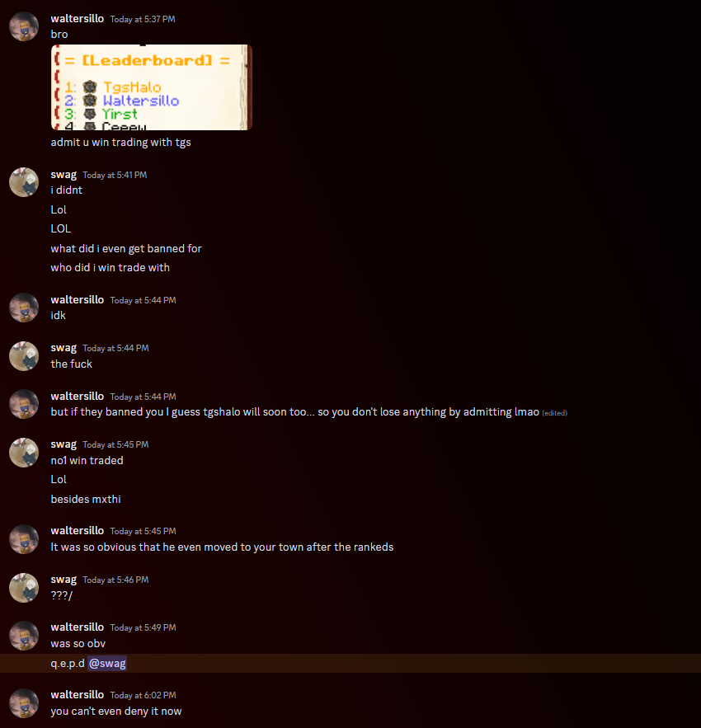Click the @swag mention
Image resolution: width=701 pixels, height=728 pixels.
(x=107, y=664)
